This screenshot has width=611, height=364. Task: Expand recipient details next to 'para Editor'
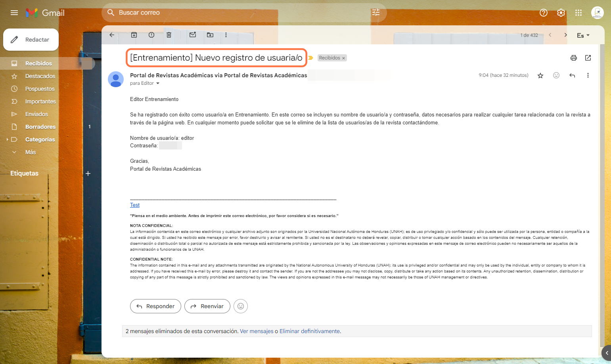click(x=158, y=83)
